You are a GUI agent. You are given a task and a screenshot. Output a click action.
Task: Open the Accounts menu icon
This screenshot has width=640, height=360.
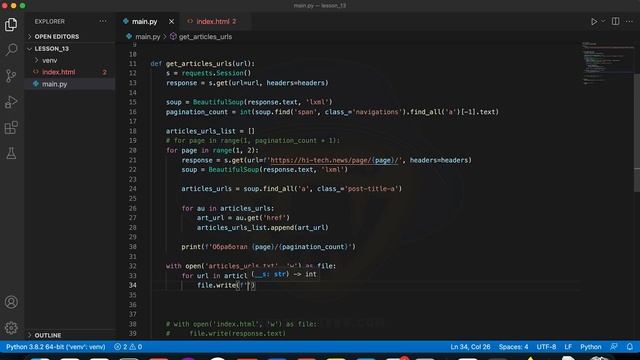(x=11, y=302)
